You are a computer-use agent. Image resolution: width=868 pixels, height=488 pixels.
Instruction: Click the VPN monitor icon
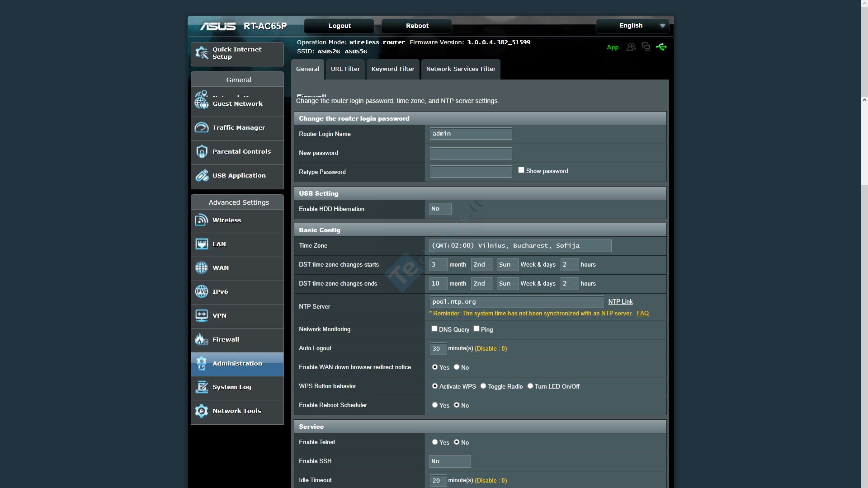click(x=202, y=315)
